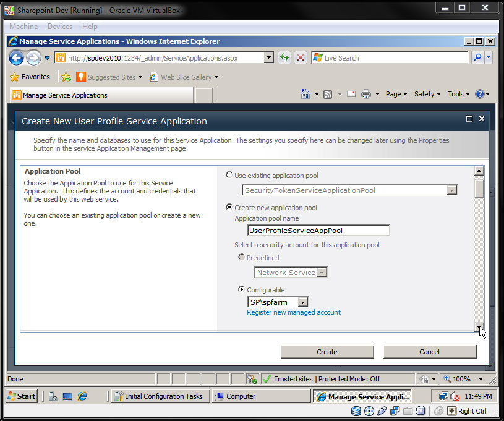Image resolution: width=504 pixels, height=421 pixels.
Task: Refresh the page with green arrows icon
Action: pos(284,58)
